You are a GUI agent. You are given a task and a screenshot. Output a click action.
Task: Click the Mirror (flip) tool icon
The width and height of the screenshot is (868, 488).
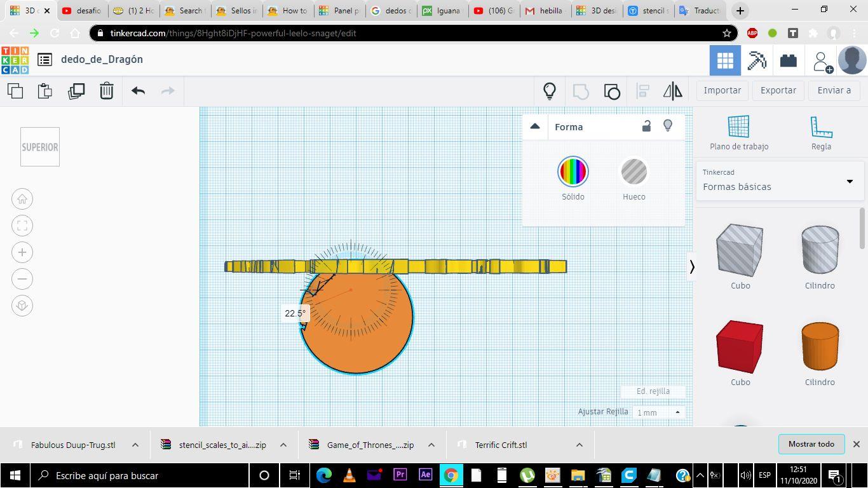[672, 91]
